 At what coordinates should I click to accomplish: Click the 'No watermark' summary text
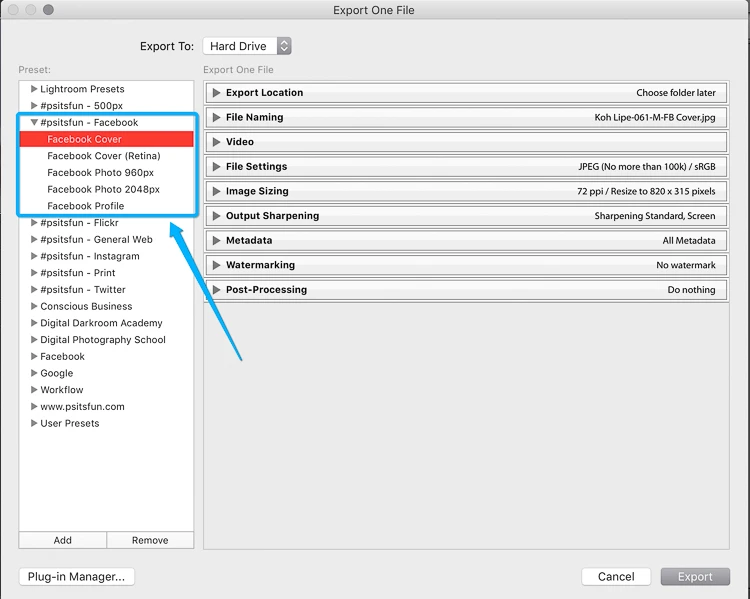(x=686, y=265)
